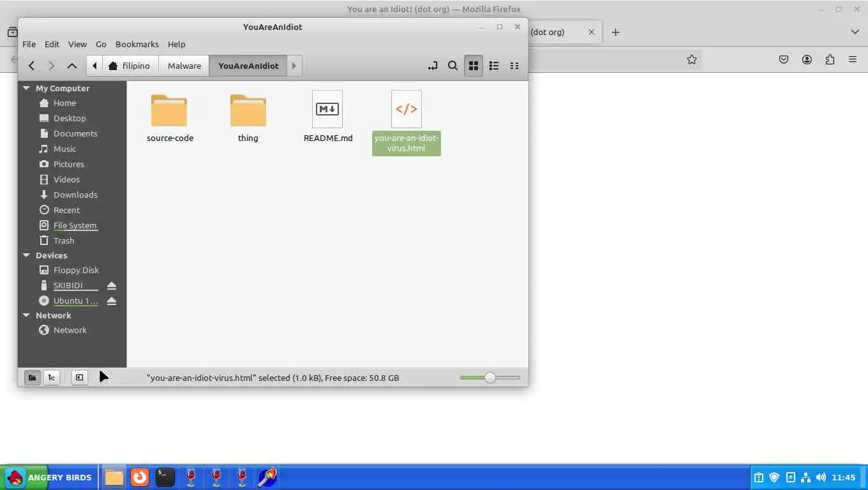Switch to icon view
The image size is (868, 490).
pyautogui.click(x=473, y=66)
